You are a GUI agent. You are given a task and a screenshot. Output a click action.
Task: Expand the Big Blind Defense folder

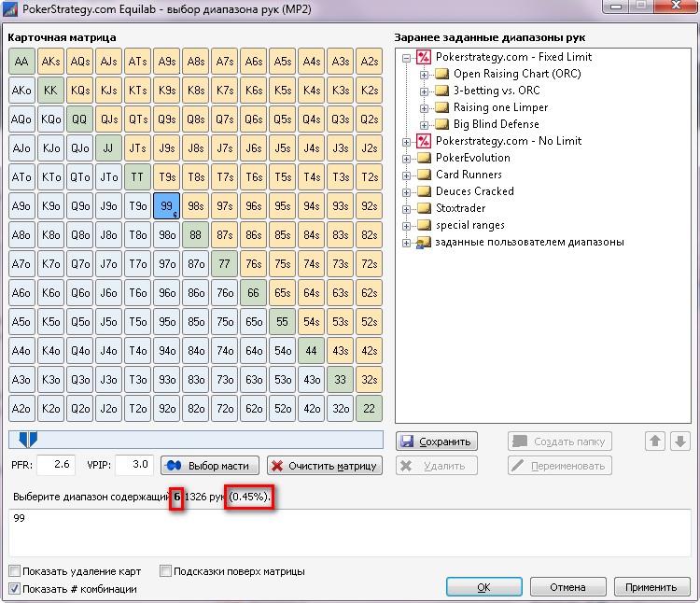(x=424, y=125)
